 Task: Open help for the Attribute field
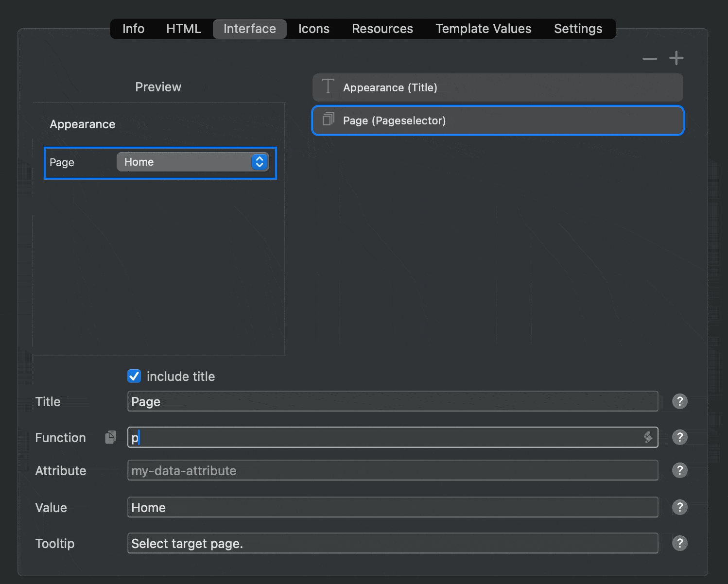679,470
